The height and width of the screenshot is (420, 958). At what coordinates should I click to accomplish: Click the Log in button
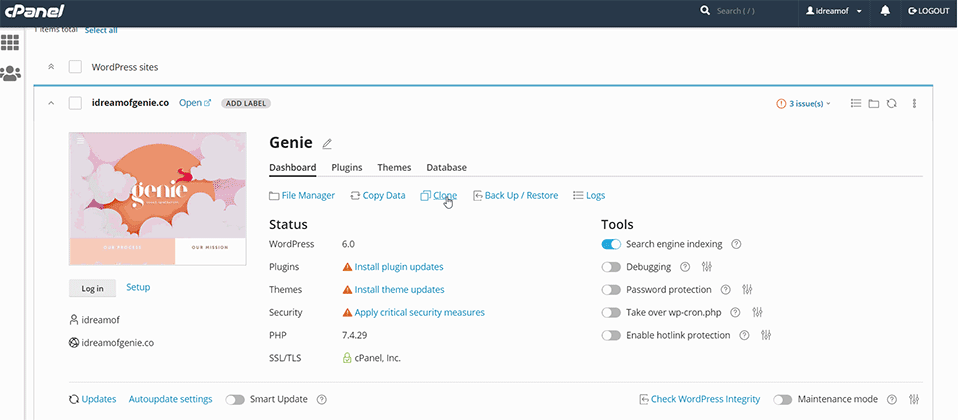92,288
